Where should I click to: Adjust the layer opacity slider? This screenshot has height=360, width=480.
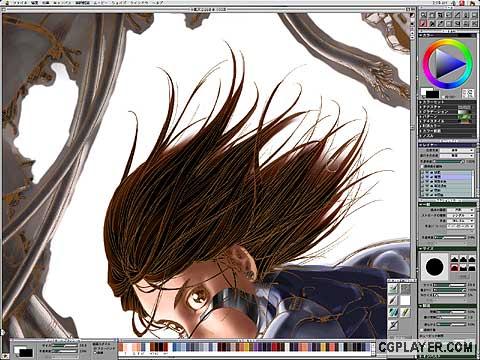click(449, 161)
